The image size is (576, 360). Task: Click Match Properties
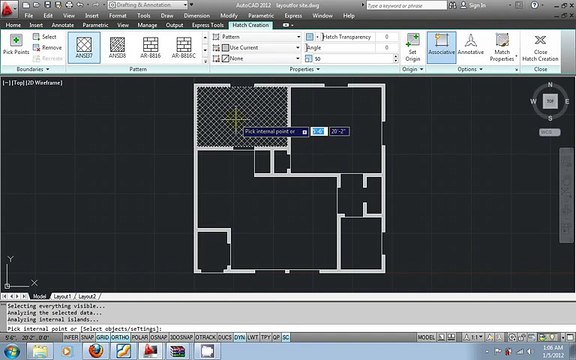tap(502, 48)
